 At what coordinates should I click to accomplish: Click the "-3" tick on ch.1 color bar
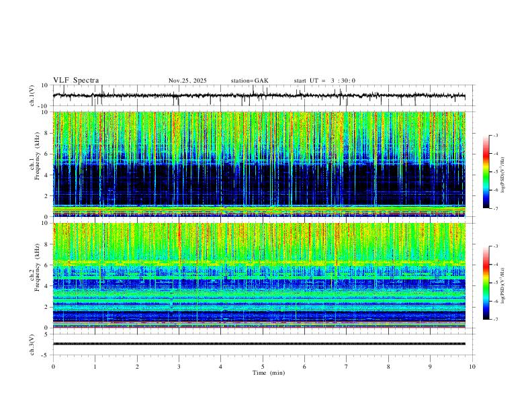(x=495, y=135)
